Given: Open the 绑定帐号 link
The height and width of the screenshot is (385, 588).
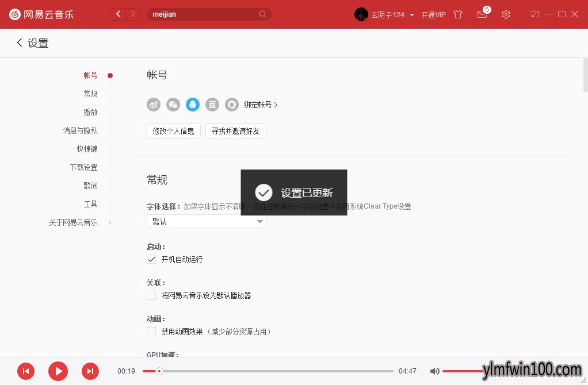Looking at the screenshot, I should pos(261,105).
